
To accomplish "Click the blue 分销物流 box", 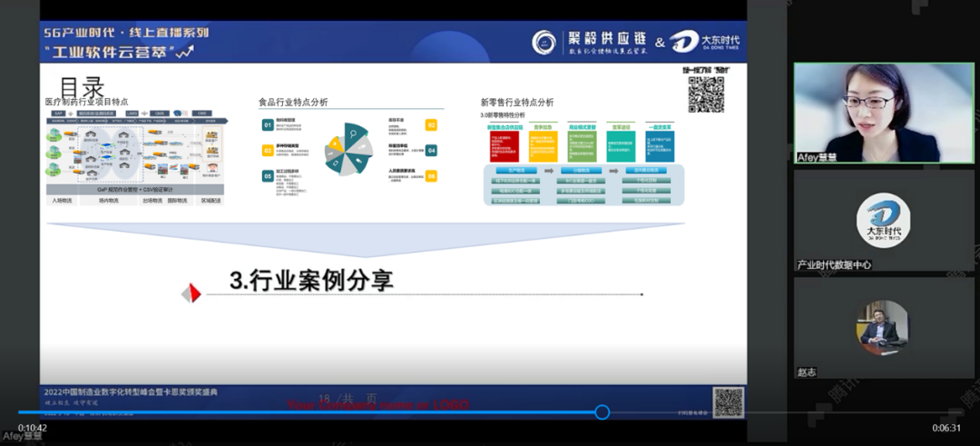I will tap(580, 170).
